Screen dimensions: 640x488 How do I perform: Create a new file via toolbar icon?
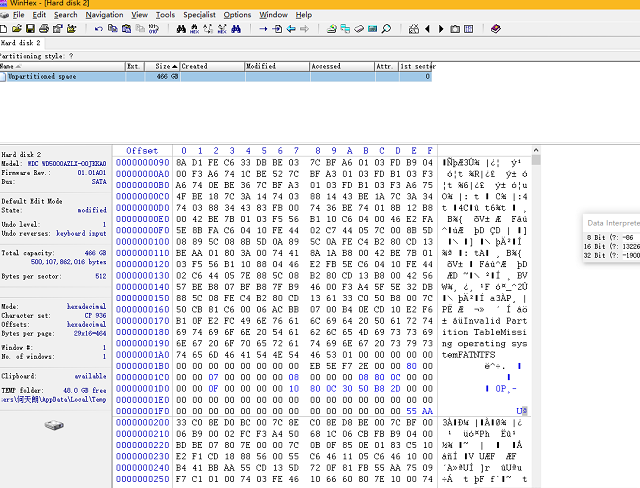point(3,29)
